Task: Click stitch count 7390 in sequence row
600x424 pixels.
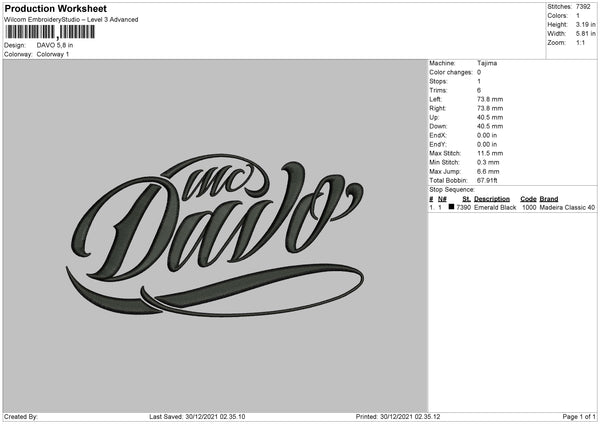Action: (x=464, y=208)
